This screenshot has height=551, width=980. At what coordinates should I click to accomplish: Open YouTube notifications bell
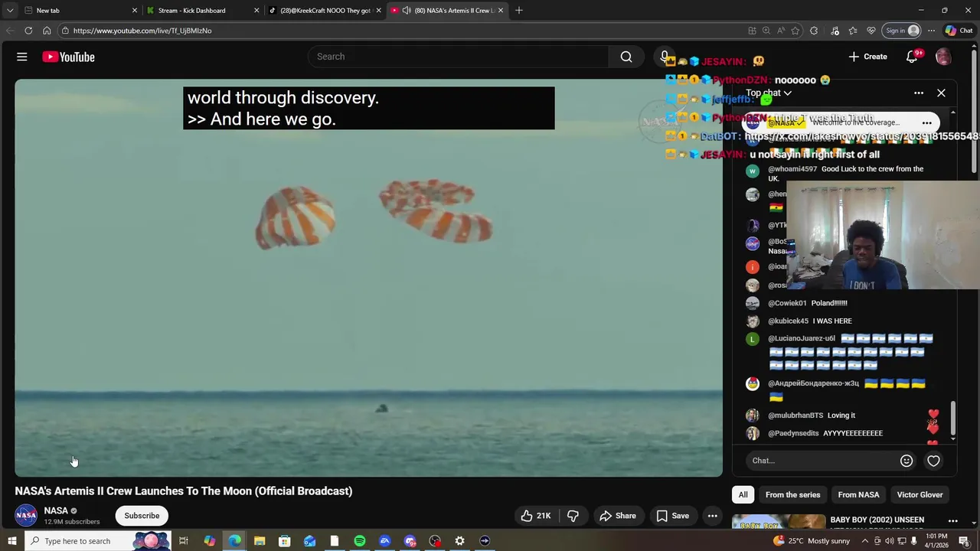[911, 57]
